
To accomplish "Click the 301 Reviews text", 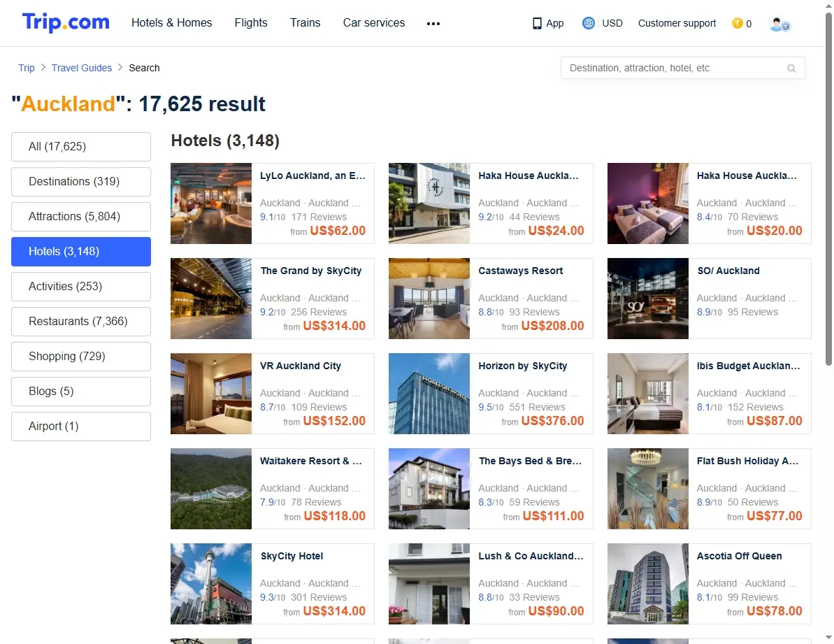I will [x=319, y=598].
